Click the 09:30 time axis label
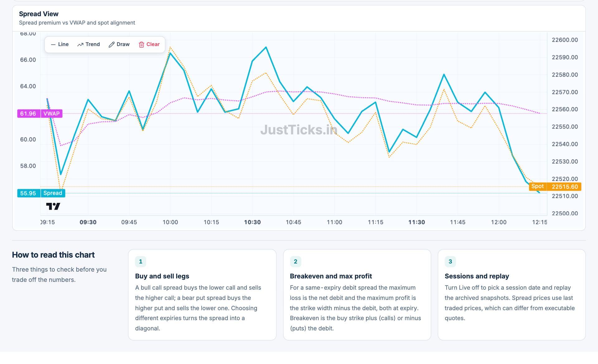The width and height of the screenshot is (598, 364). pyautogui.click(x=88, y=222)
